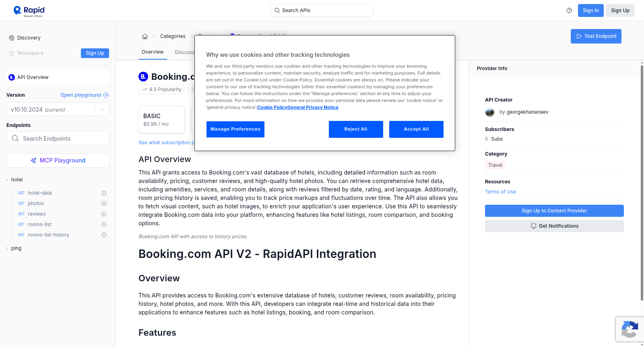Click the sidebar Sign Up button
This screenshot has height=347, width=644.
coord(95,53)
